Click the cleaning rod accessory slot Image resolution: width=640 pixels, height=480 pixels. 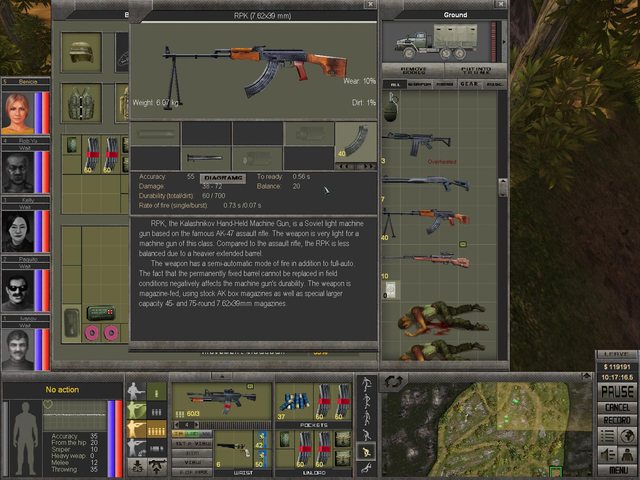click(x=206, y=158)
